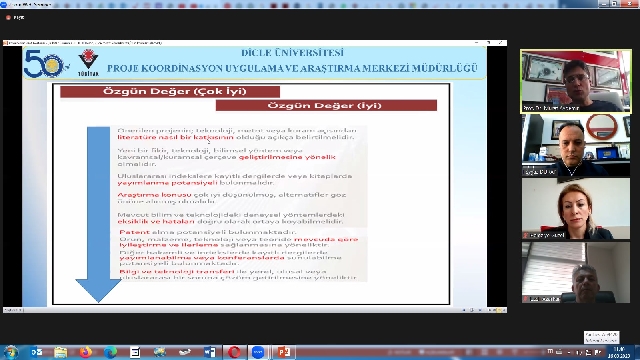This screenshot has width=640, height=360.
Task: Launch Microsoft Edge from the taskbar
Action: pos(110,352)
